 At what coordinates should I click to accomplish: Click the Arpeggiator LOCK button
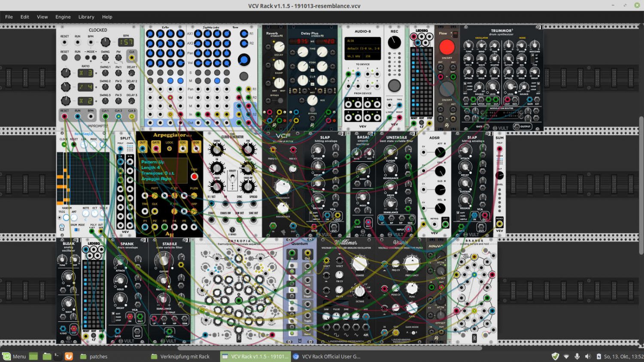(170, 149)
